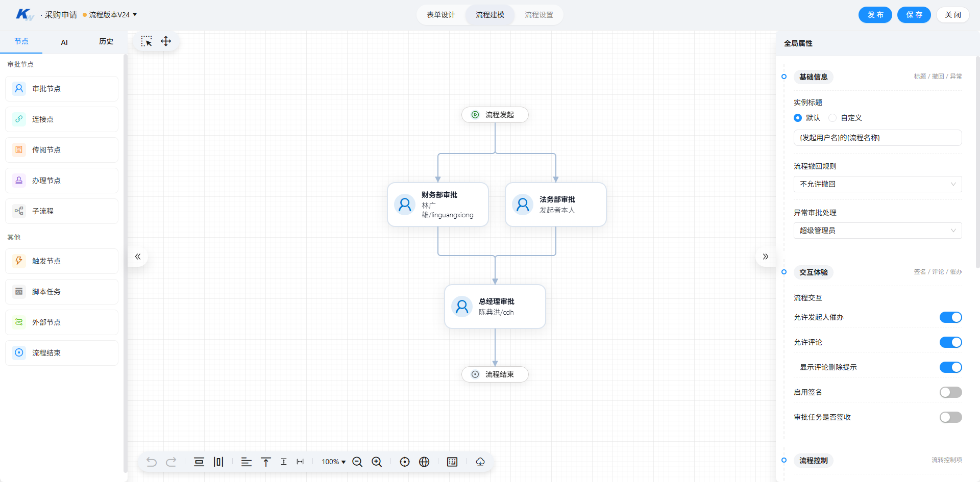Align selected nodes to the top
This screenshot has width=980, height=482.
tap(266, 462)
